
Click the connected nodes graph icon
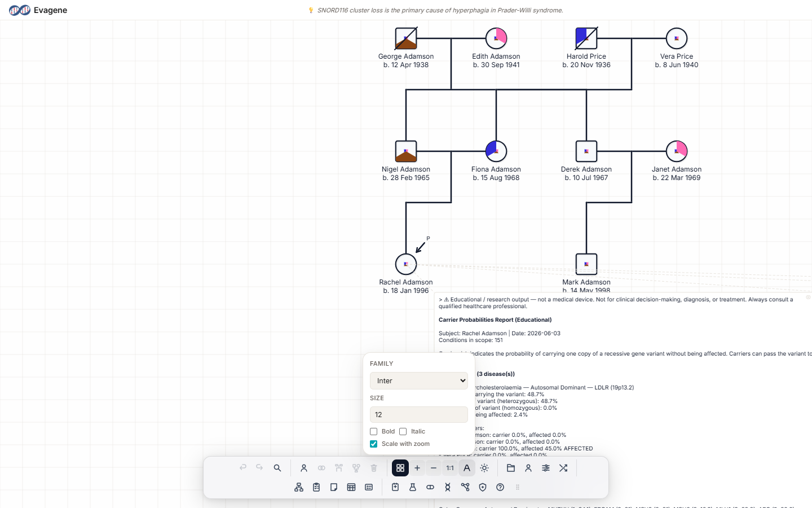click(465, 487)
